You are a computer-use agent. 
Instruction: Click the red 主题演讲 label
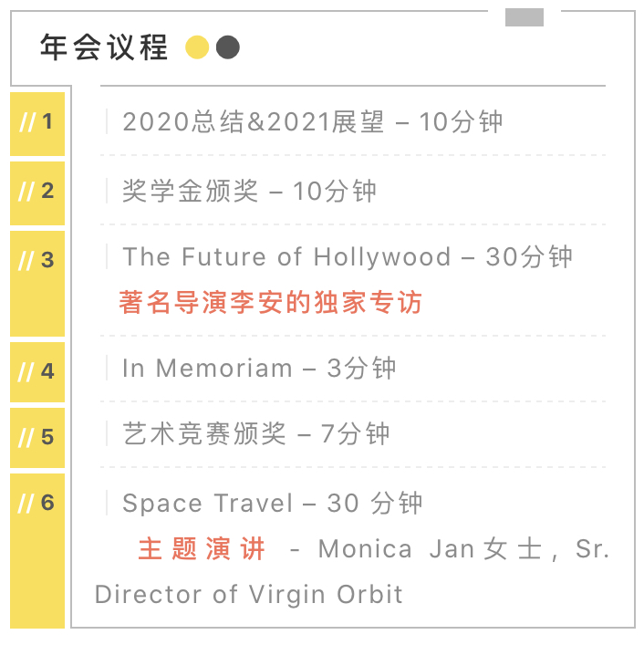(202, 548)
